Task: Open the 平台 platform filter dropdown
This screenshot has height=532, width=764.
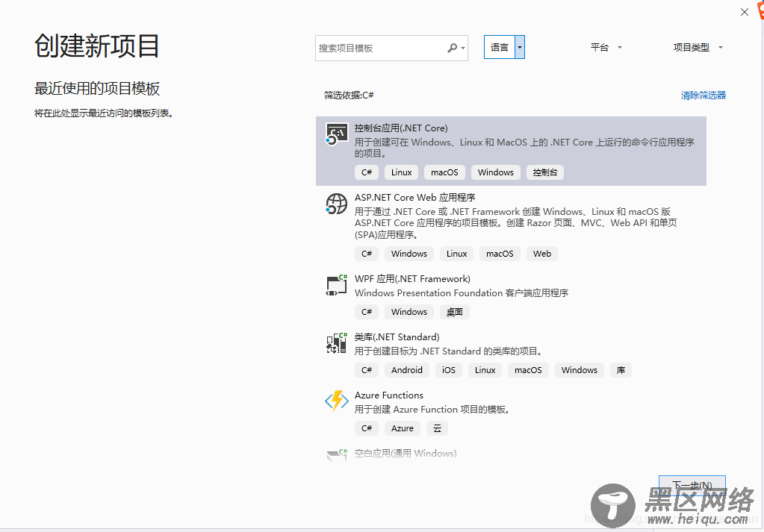Action: pyautogui.click(x=606, y=47)
